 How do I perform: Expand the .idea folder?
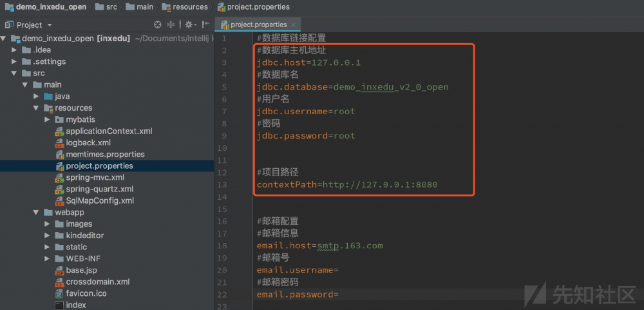click(x=14, y=50)
